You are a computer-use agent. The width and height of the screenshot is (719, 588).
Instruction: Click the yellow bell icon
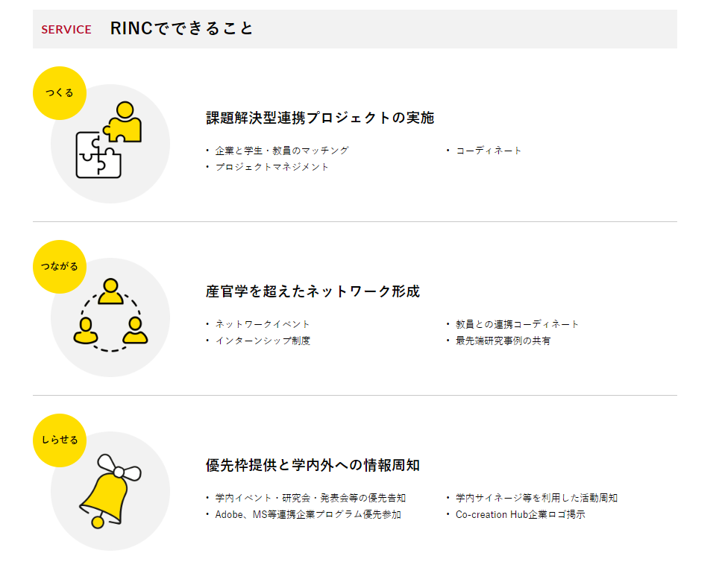click(x=109, y=490)
